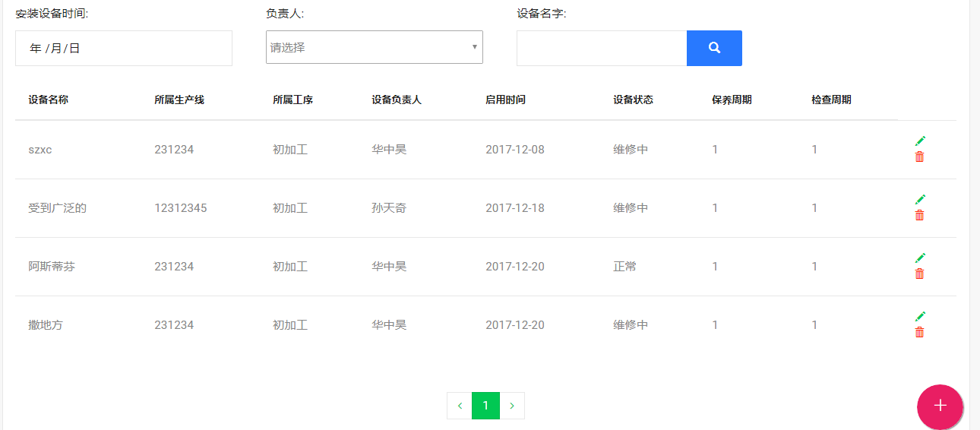Click 维修中 status in 撒地方 row

coord(631,325)
